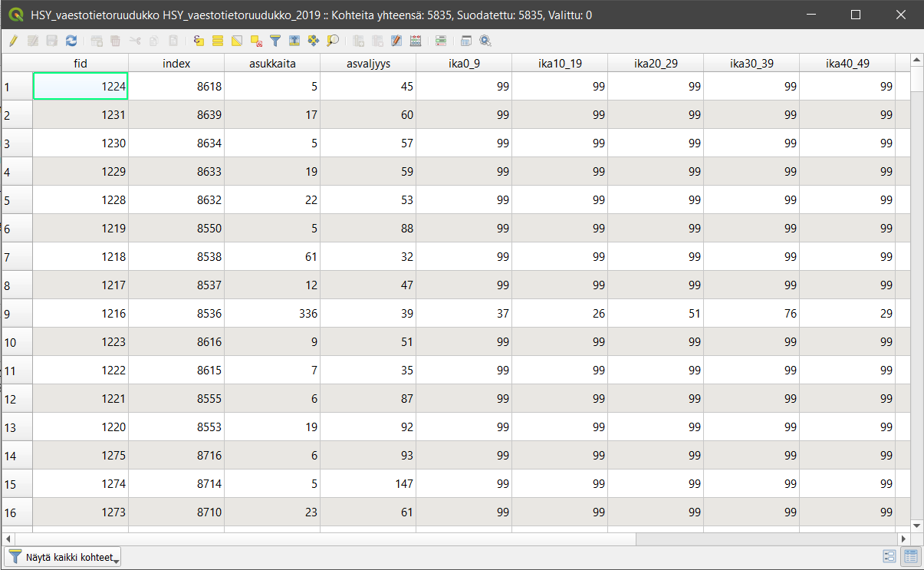Dock the attribute table icon
Image resolution: width=924 pixels, height=570 pixels.
pos(465,41)
